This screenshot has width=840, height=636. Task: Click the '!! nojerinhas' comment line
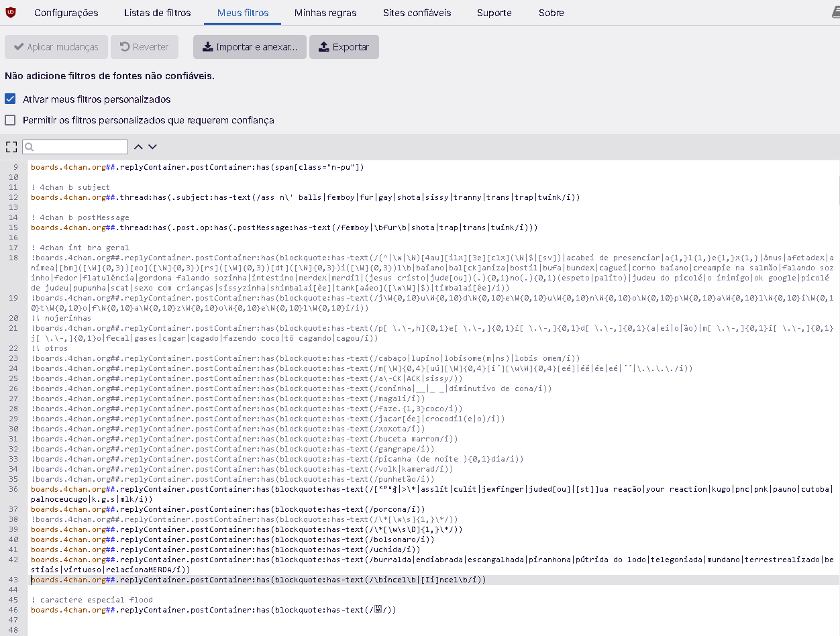61,318
